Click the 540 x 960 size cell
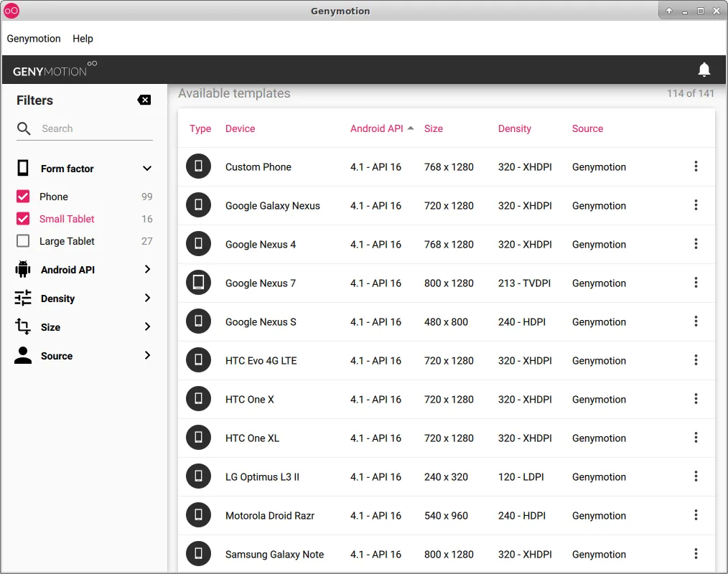Viewport: 728px width, 574px height. [x=446, y=516]
